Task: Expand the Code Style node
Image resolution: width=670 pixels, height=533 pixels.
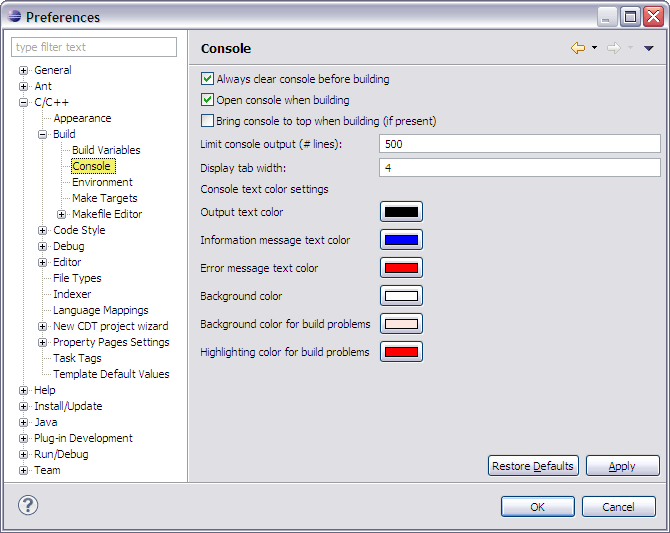Action: pos(42,230)
